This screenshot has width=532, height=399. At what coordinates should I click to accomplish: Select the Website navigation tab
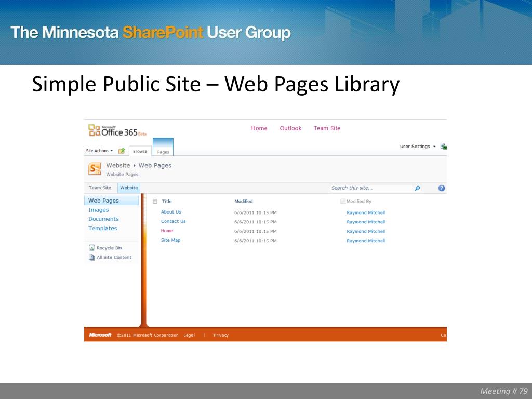tap(129, 188)
